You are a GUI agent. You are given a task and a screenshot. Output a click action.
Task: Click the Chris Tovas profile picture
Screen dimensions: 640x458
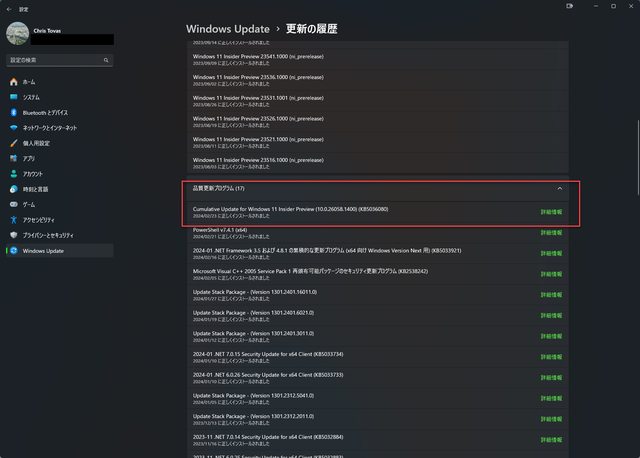pos(20,33)
